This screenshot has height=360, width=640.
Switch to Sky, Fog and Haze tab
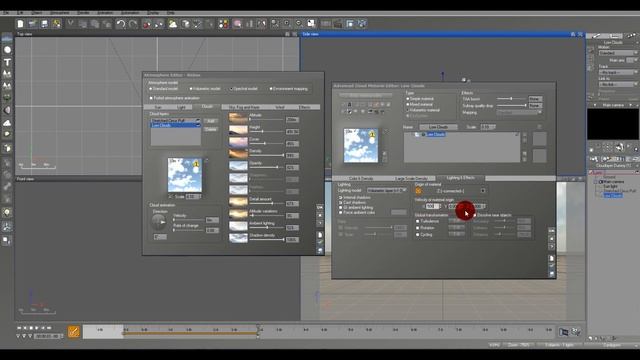[x=244, y=107]
